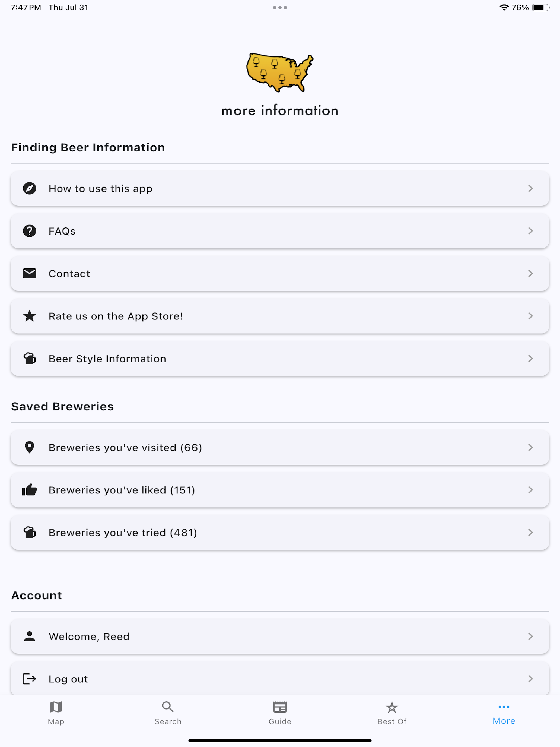Click the Contact envelope icon
The width and height of the screenshot is (560, 747).
point(30,274)
